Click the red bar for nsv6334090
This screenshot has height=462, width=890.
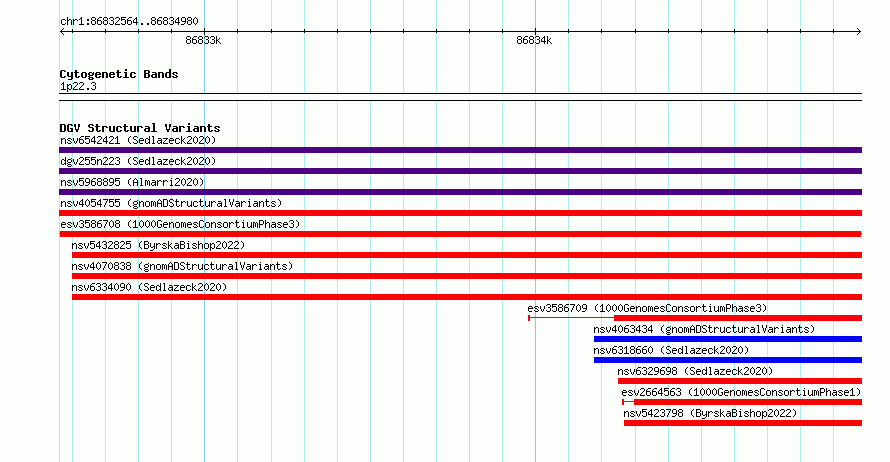(x=467, y=297)
